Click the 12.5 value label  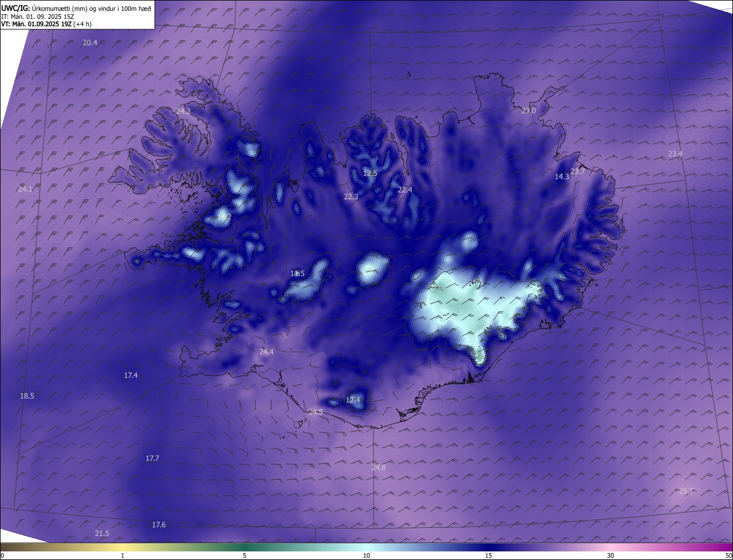[371, 173]
